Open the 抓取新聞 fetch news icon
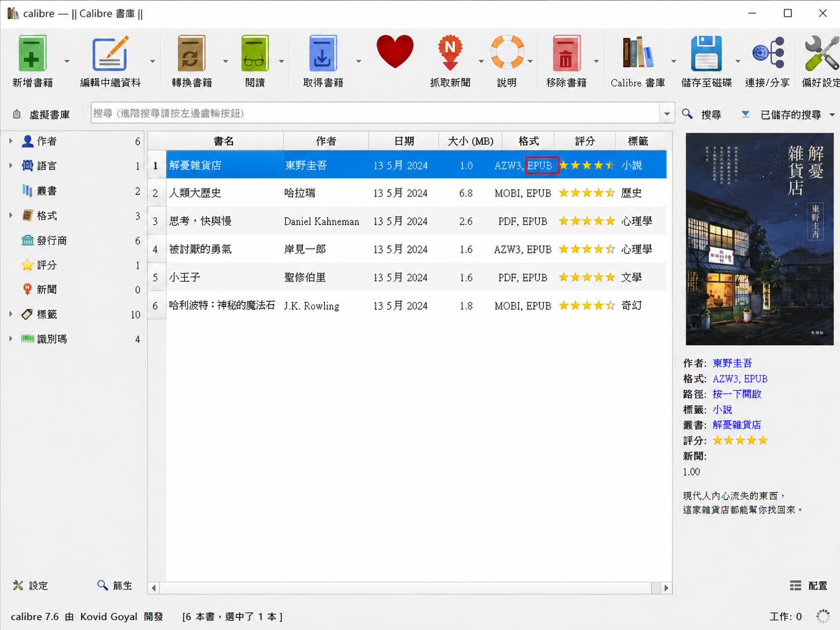Screen dimensions: 840x630 coord(450,53)
